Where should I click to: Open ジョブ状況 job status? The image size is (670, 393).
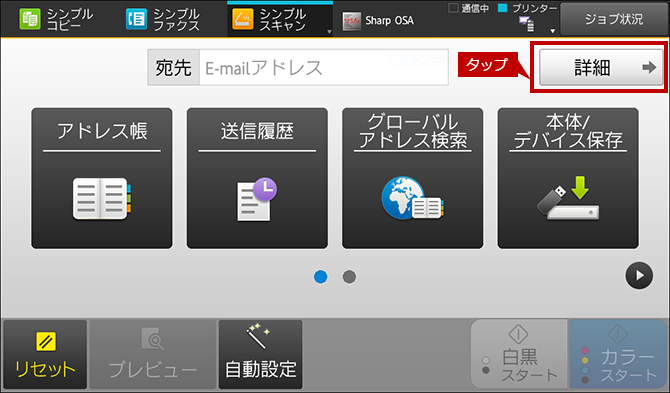click(614, 19)
